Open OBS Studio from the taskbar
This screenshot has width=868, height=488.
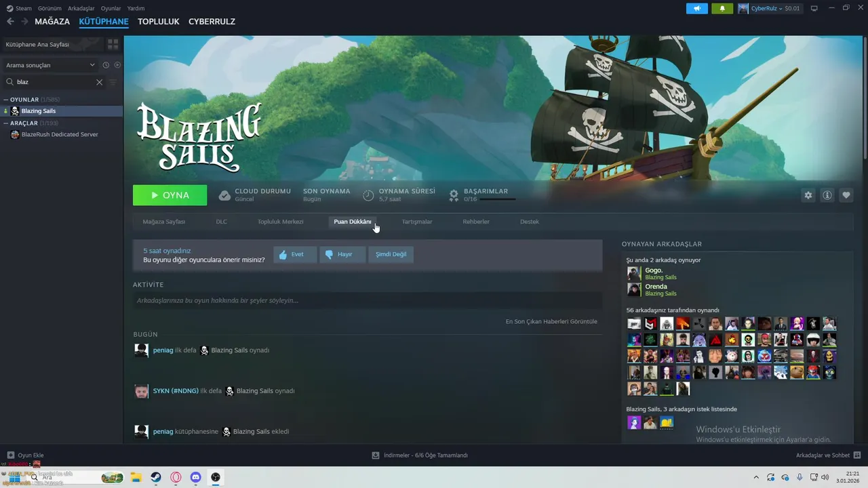pos(216,477)
